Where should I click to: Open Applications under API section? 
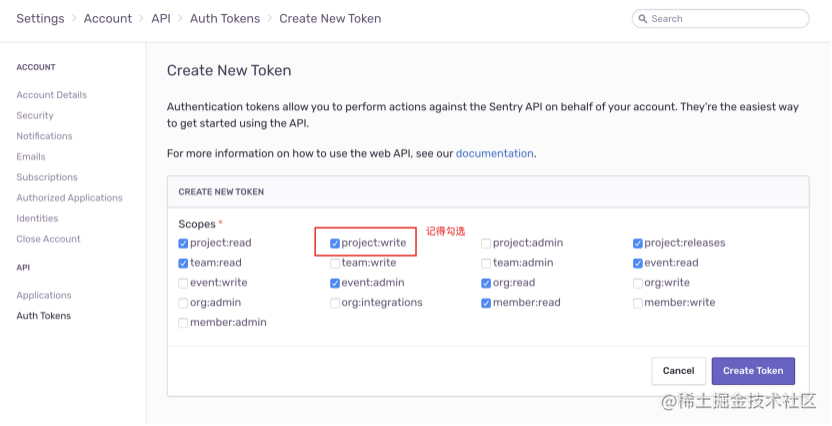(x=44, y=295)
